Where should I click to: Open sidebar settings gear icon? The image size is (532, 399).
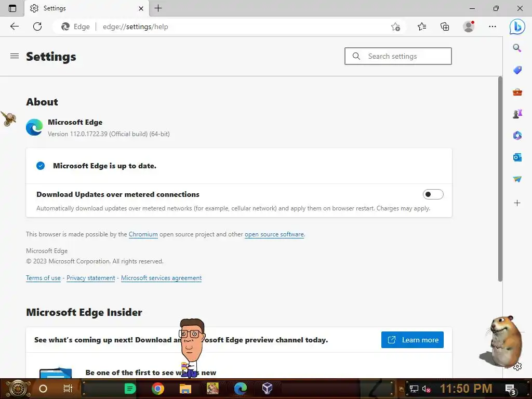coord(517,366)
